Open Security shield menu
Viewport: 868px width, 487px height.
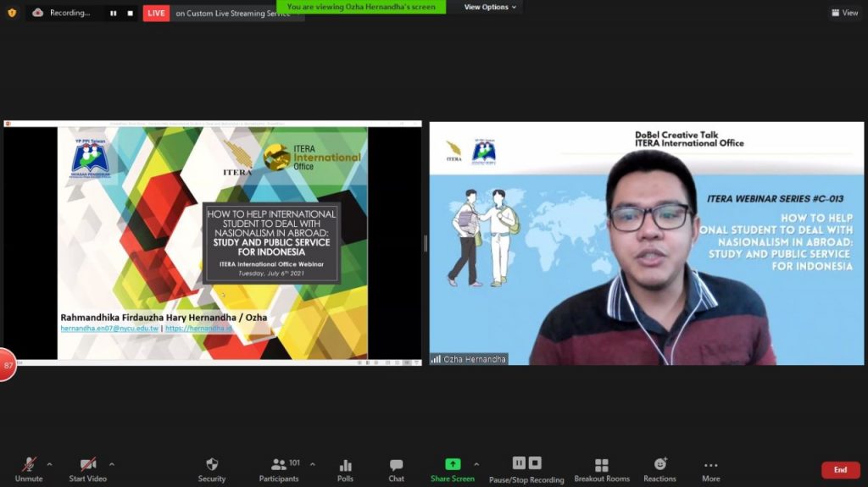(x=212, y=469)
